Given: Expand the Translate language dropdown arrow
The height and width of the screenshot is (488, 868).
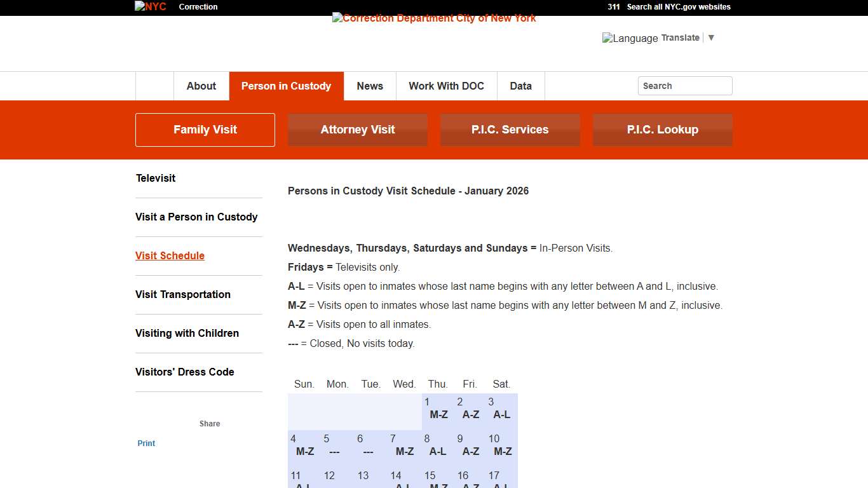Looking at the screenshot, I should [x=711, y=37].
